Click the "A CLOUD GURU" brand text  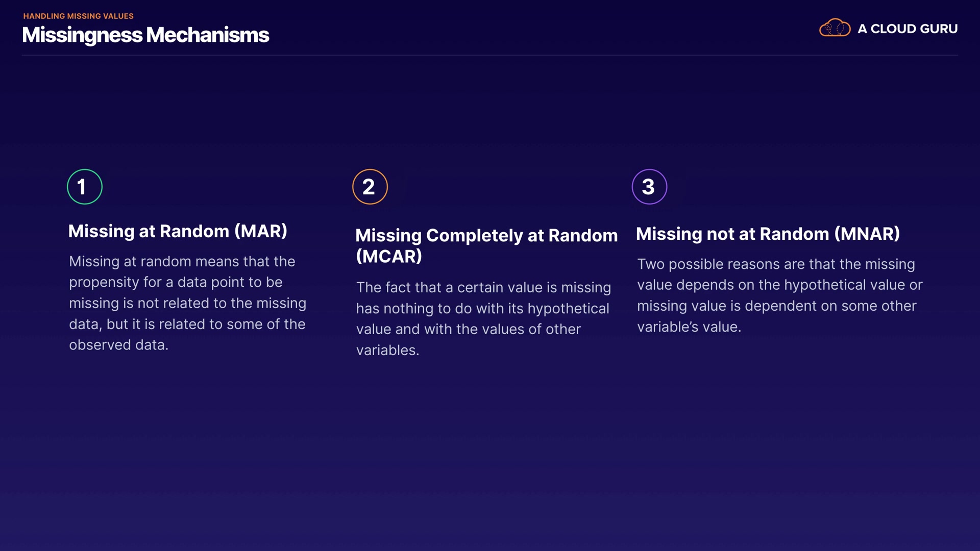[x=907, y=29]
